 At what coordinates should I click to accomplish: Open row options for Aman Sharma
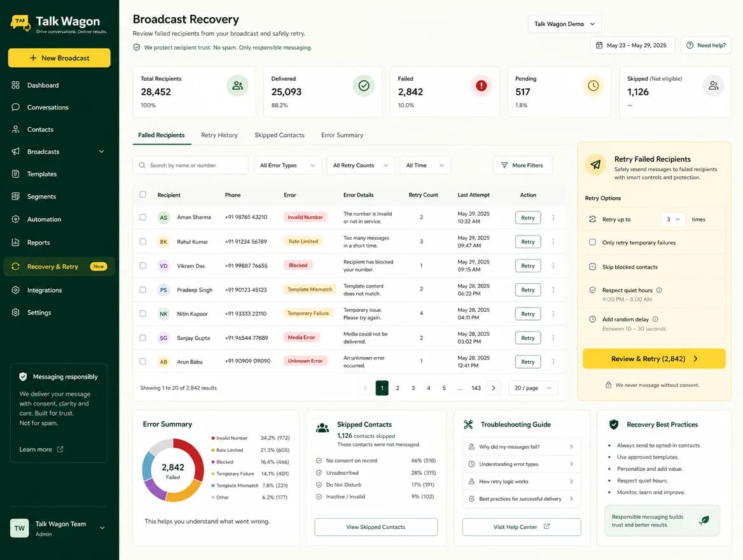[x=553, y=218]
